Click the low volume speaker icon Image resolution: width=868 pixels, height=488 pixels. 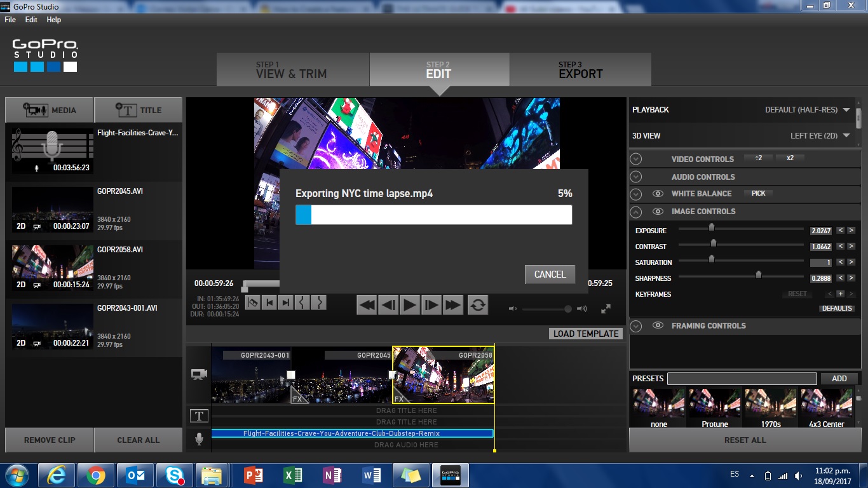[x=513, y=309]
